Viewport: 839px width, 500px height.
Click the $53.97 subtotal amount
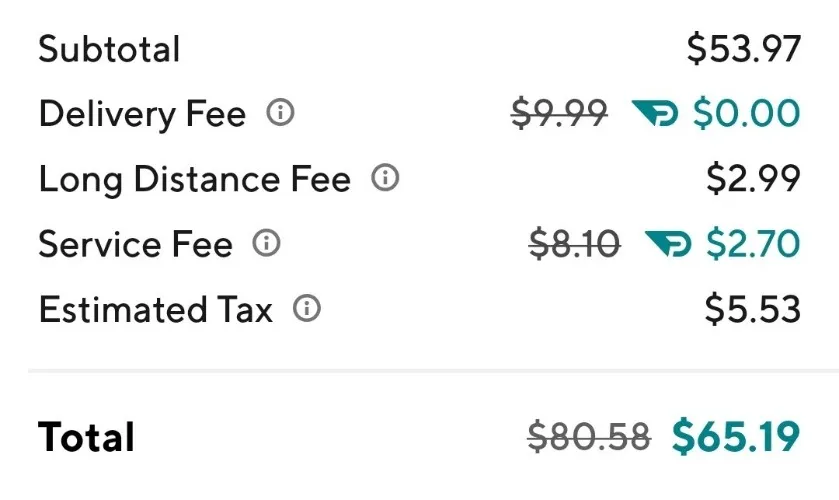744,50
